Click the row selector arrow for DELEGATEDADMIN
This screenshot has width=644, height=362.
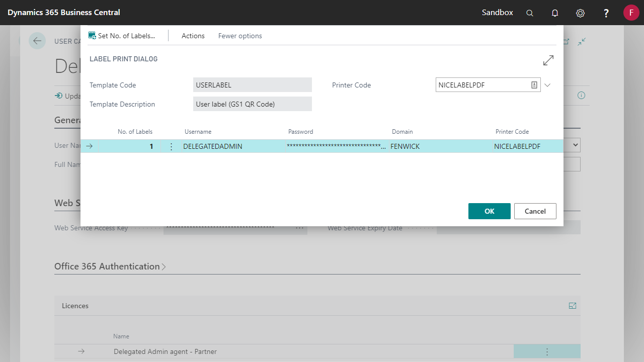[90, 146]
